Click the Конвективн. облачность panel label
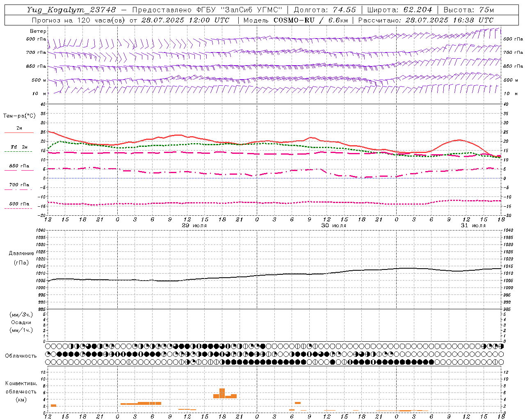Screen dimensions: 525x420 pos(21,388)
